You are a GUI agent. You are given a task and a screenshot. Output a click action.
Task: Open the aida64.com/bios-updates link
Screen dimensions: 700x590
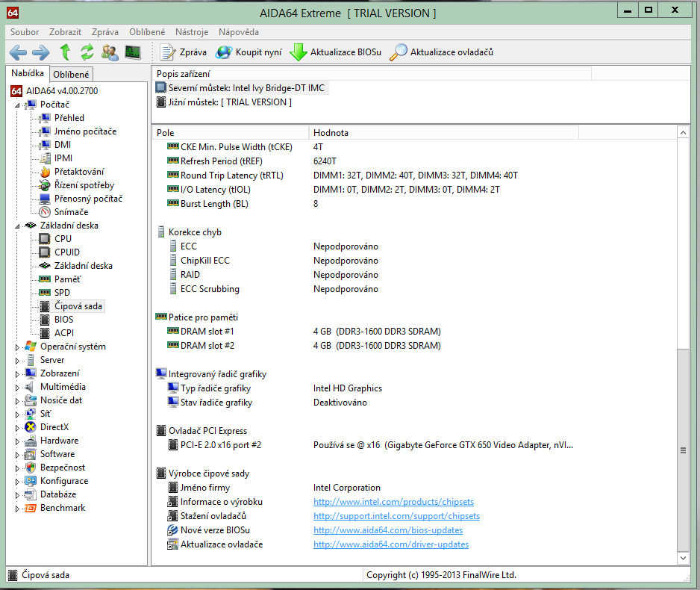[388, 530]
